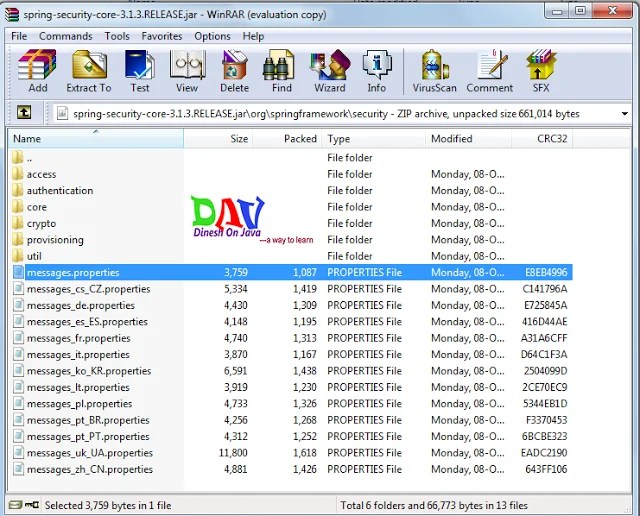Open the Help menu
Viewport: 640px width, 516px height.
tap(253, 36)
